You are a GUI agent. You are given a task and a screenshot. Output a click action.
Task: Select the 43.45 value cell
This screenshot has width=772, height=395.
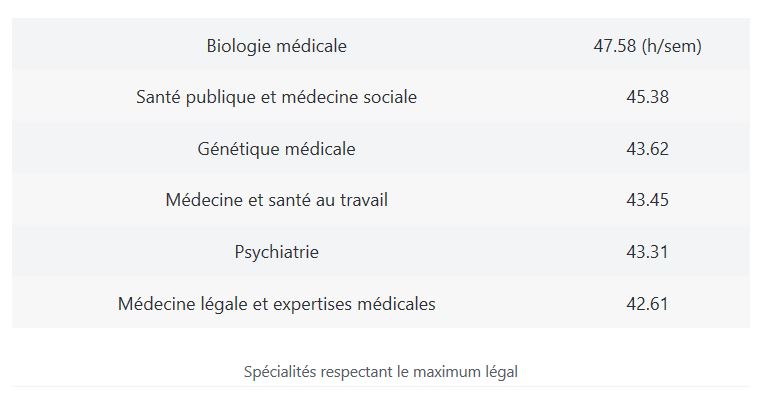pos(647,200)
